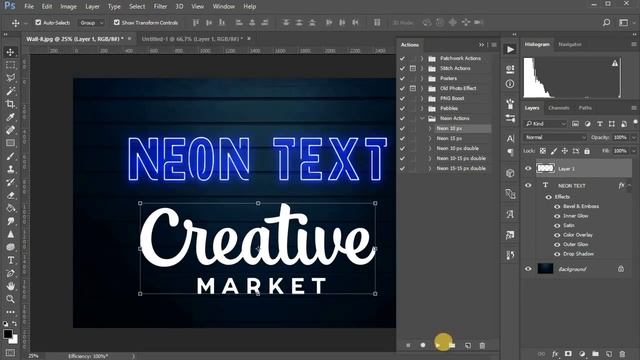Open the Filter menu
Image resolution: width=640 pixels, height=360 pixels.
(x=160, y=7)
